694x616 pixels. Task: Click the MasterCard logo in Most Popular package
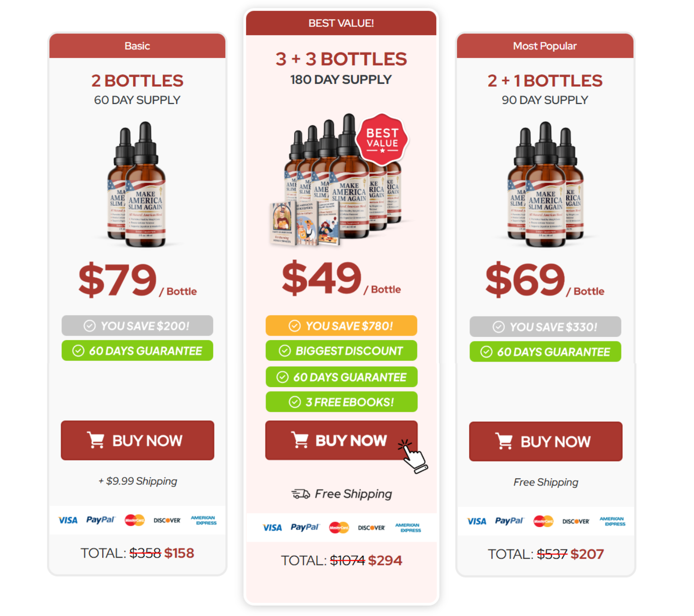pyautogui.click(x=543, y=521)
